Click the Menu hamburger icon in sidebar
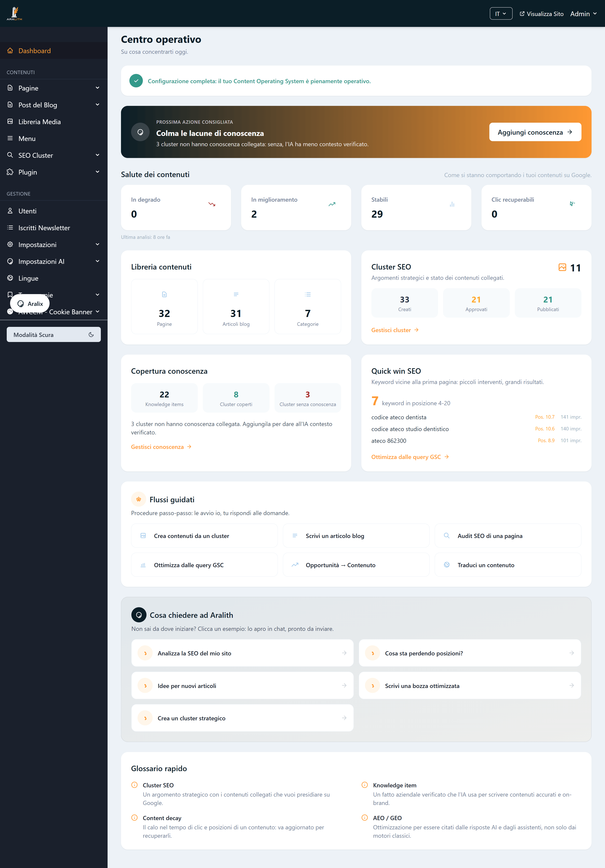 (10, 138)
